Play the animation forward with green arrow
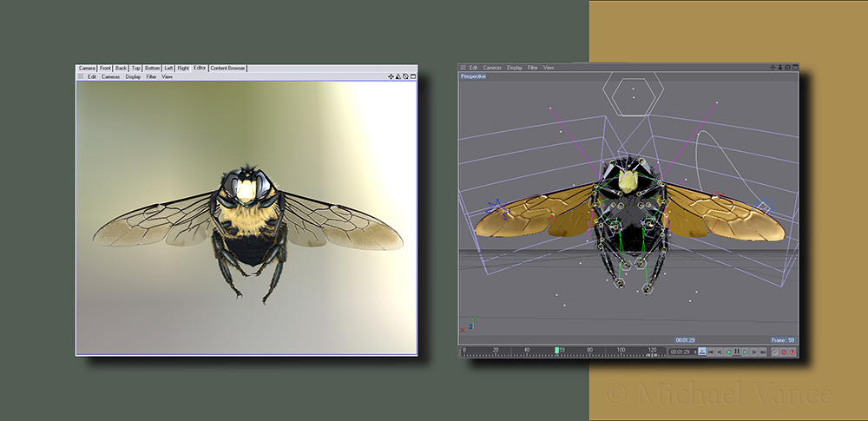Viewport: 868px width, 421px height. pos(746,352)
